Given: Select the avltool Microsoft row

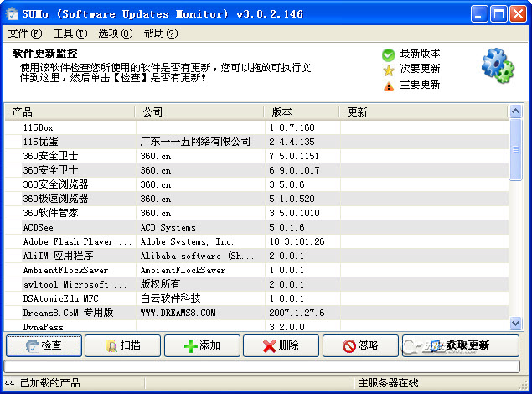Looking at the screenshot, I should (x=257, y=284).
